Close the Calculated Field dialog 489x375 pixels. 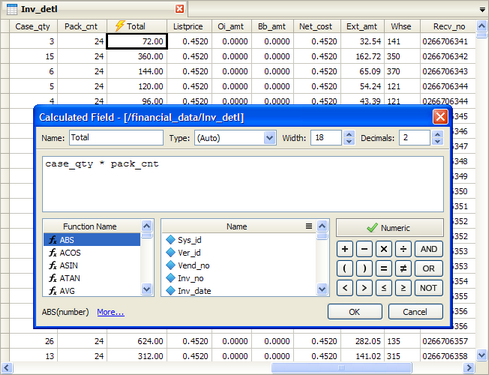point(440,117)
